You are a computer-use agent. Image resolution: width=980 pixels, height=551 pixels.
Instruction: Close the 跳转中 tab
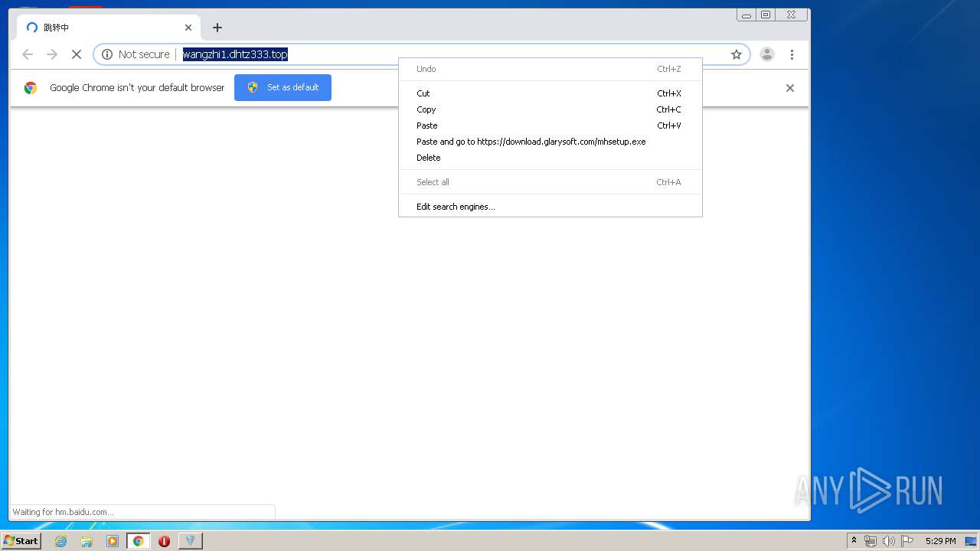188,28
